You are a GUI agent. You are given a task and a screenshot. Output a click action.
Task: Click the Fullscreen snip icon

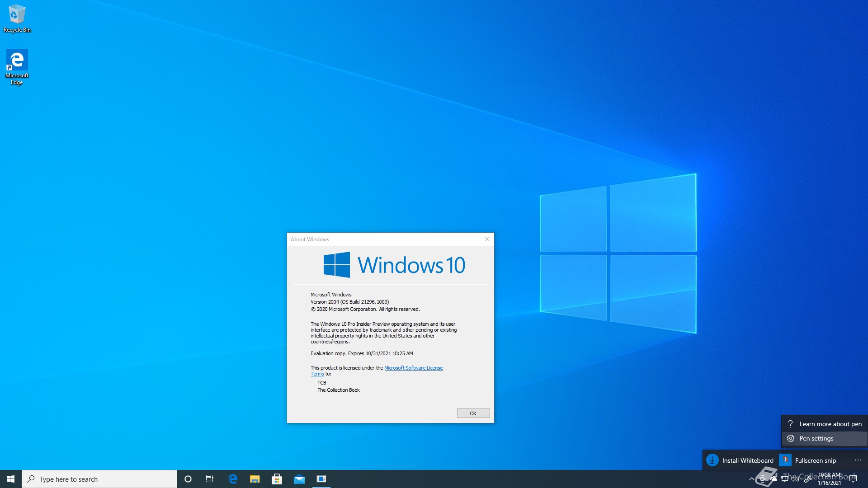click(785, 460)
